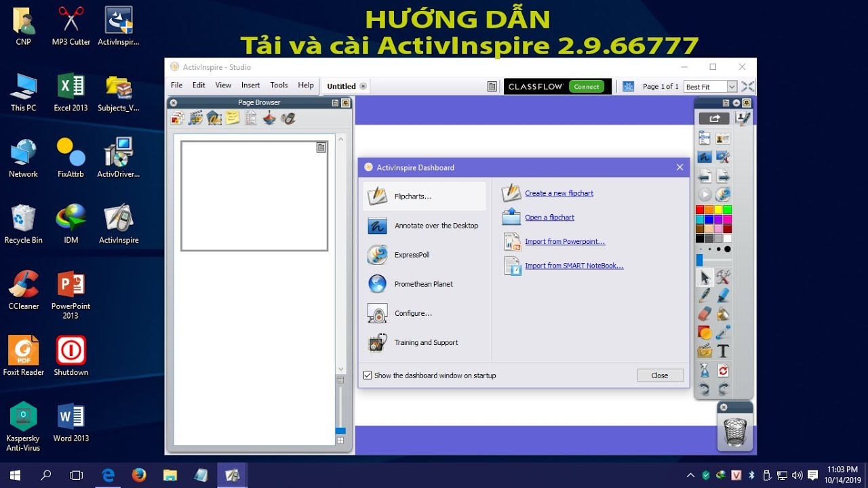Click the dashboard Close button
This screenshot has height=488, width=868.
point(660,375)
